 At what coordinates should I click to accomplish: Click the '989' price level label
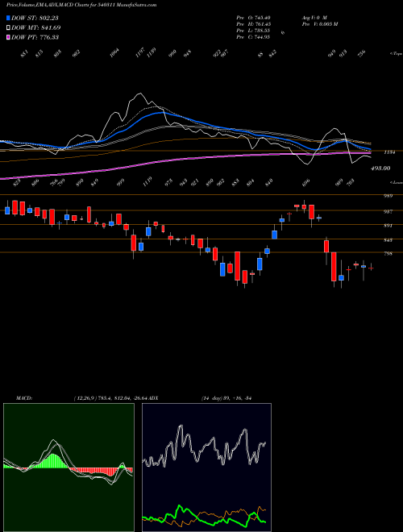coord(388,196)
